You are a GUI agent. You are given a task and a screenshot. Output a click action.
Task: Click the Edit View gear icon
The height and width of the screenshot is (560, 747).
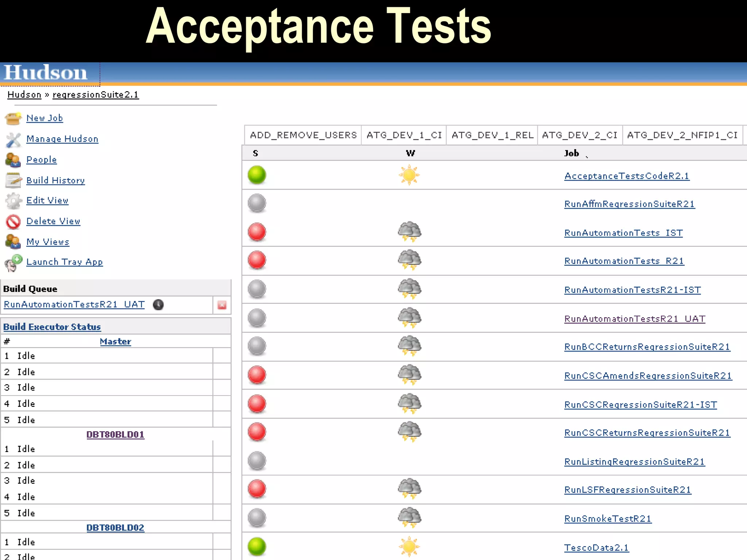pos(13,201)
